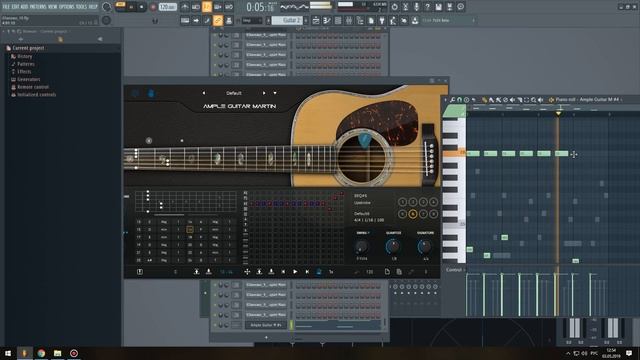Screen dimensions: 640x360
Task: Adjust the Signature knob
Action: [x=424, y=247]
